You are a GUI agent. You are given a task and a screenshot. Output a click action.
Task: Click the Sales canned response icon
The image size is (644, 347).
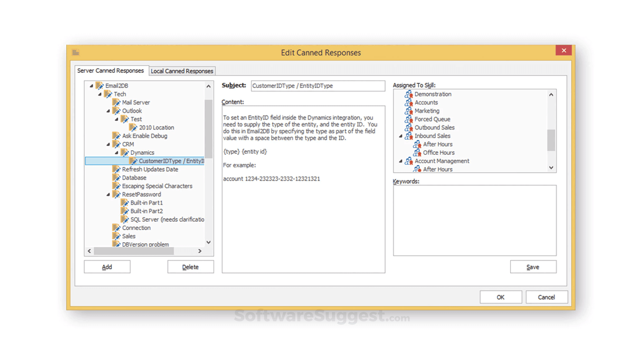tap(116, 236)
